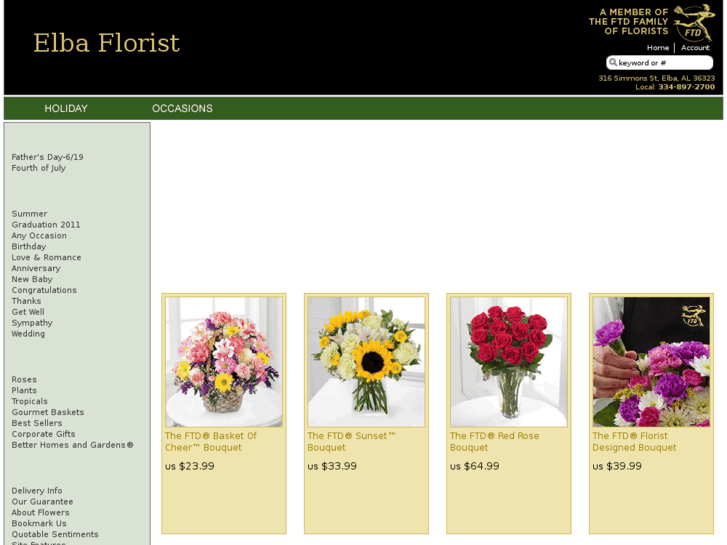Open the Summer category
This screenshot has height=545, width=727.
tap(29, 214)
